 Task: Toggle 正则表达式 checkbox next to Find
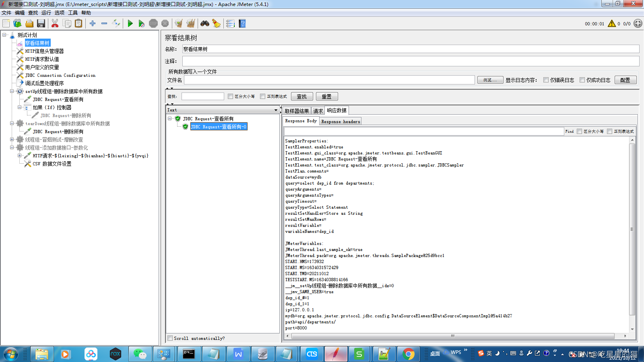[x=609, y=132]
